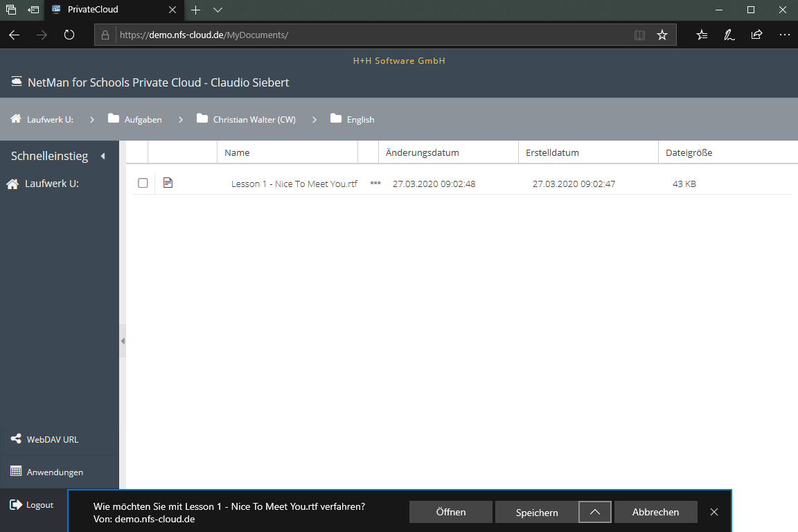Click the modified date 27.03.2020 09:02:48

point(434,184)
